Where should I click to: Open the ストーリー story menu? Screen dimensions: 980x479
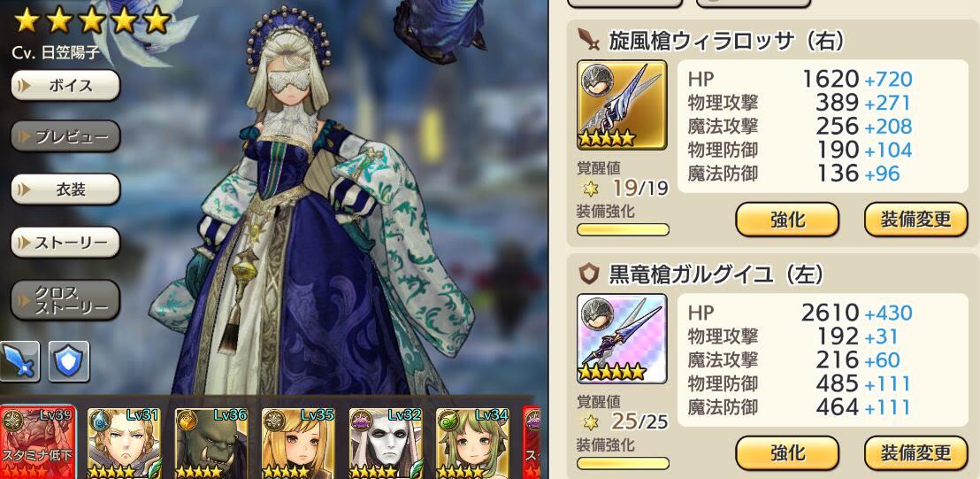pyautogui.click(x=65, y=243)
